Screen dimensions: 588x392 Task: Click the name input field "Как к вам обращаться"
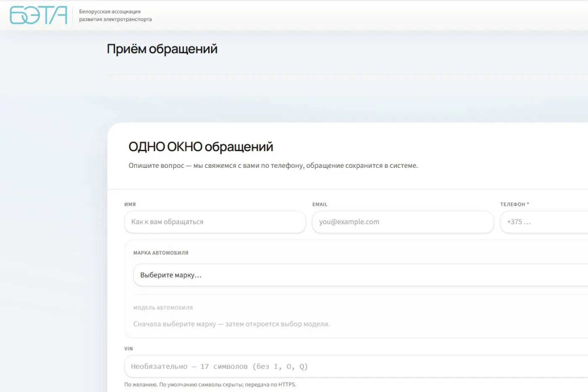point(215,222)
